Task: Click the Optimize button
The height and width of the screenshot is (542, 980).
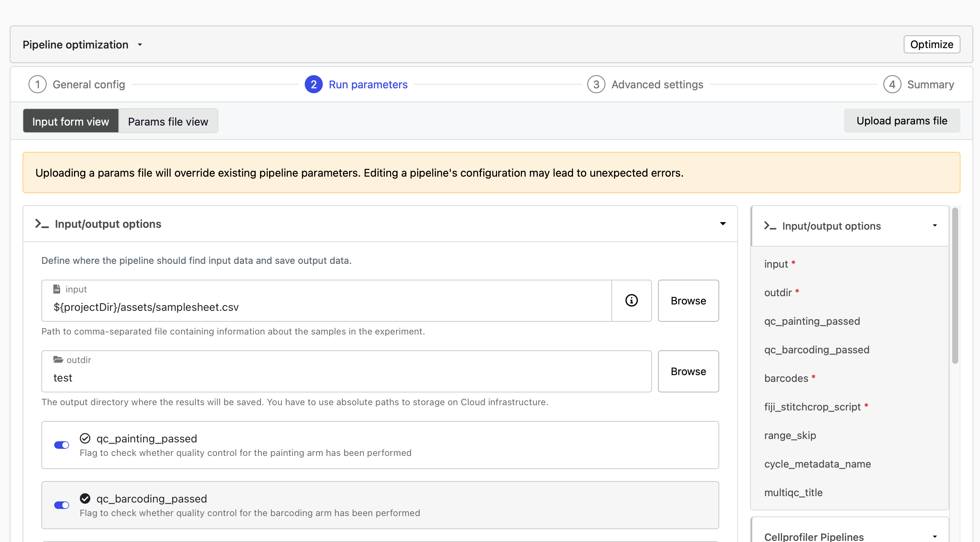Action: point(931,44)
